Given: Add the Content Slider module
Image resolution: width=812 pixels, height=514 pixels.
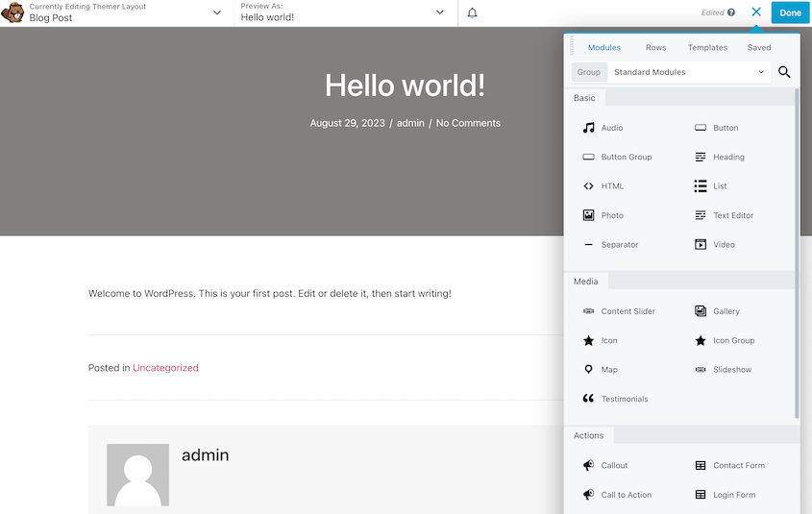Looking at the screenshot, I should tap(620, 311).
